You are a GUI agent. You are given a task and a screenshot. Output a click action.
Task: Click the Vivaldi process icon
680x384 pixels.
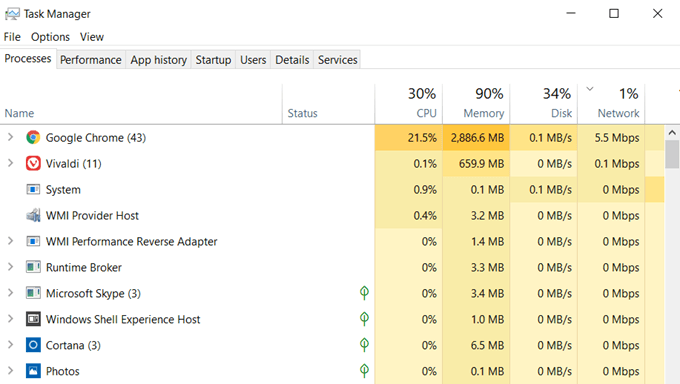(x=33, y=164)
